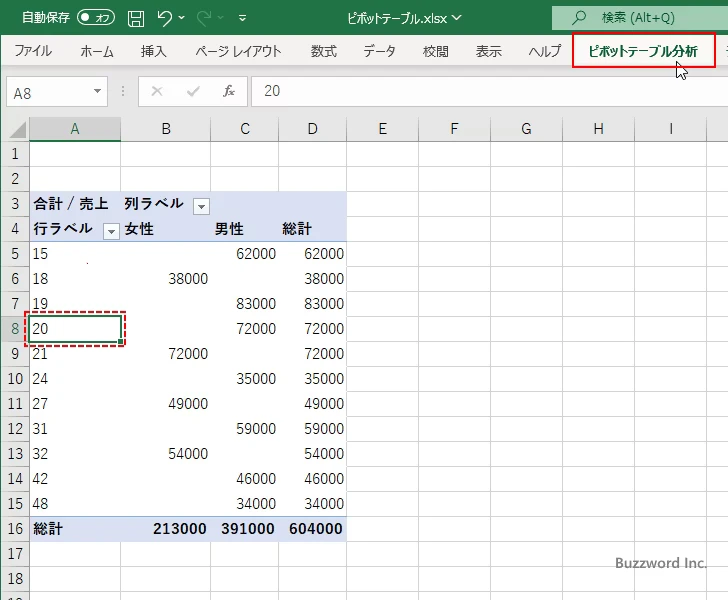
Task: Select the 総計 header cell in row 4
Action: coord(313,228)
